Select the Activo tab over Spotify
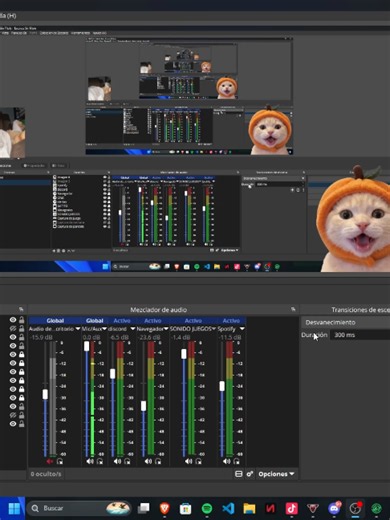The width and height of the screenshot is (390, 520). coord(231,320)
